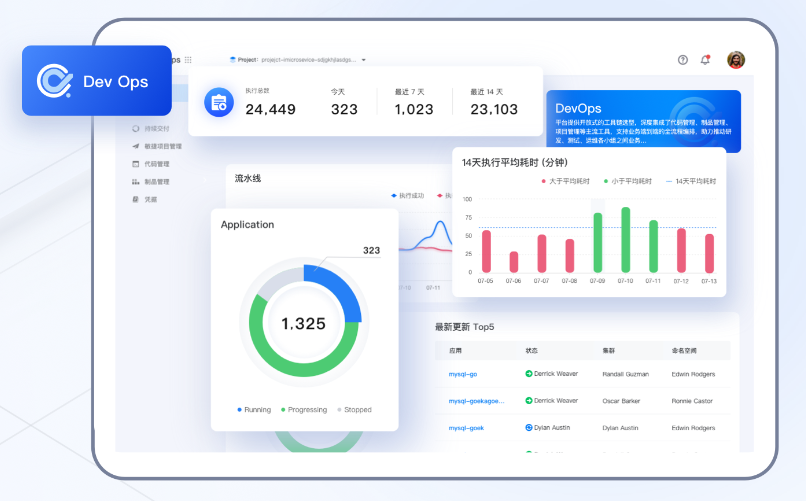This screenshot has height=501, width=806.
Task: Open the Project selector dropdown arrow
Action: point(363,60)
